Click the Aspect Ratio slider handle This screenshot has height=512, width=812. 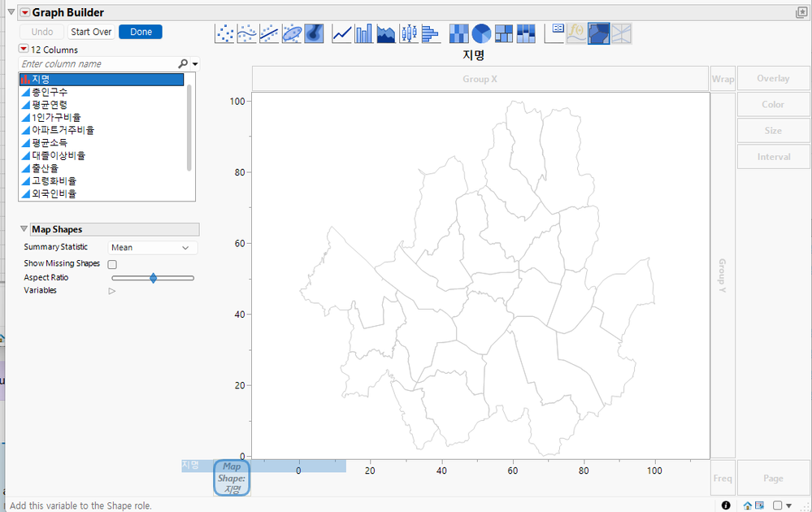154,278
